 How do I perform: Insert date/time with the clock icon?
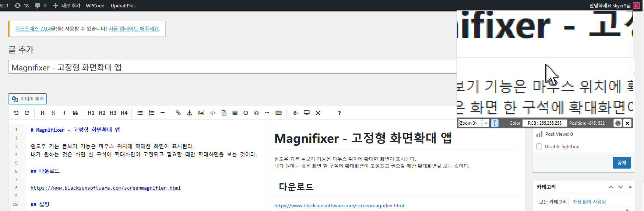[x=246, y=113]
